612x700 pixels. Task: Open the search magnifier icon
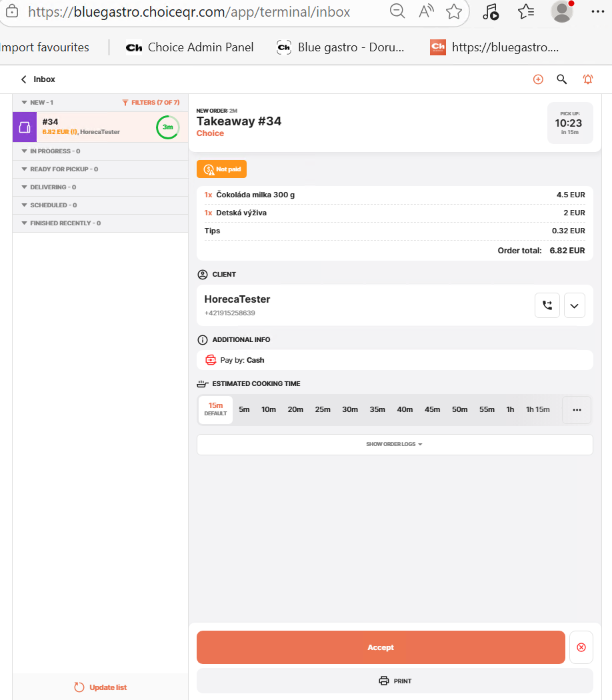(562, 79)
